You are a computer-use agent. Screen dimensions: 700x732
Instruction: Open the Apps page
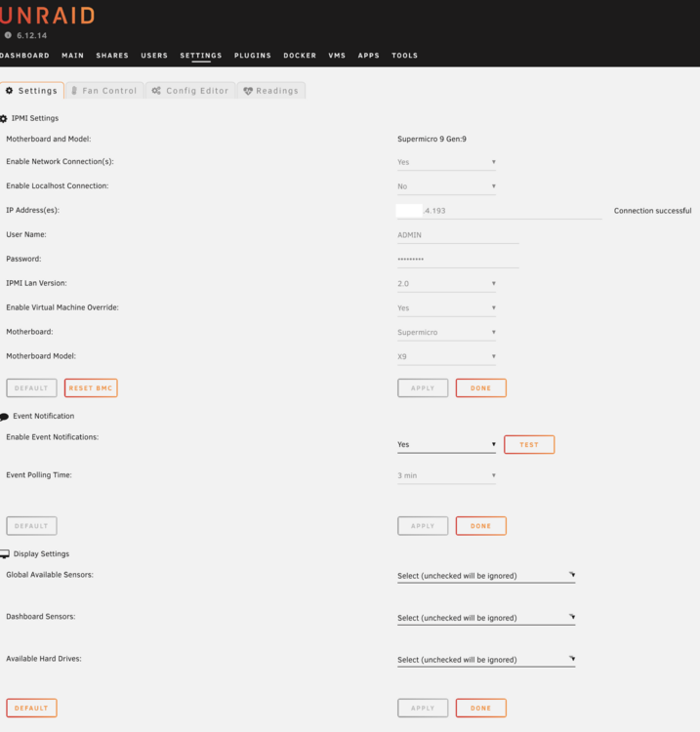[x=368, y=56]
